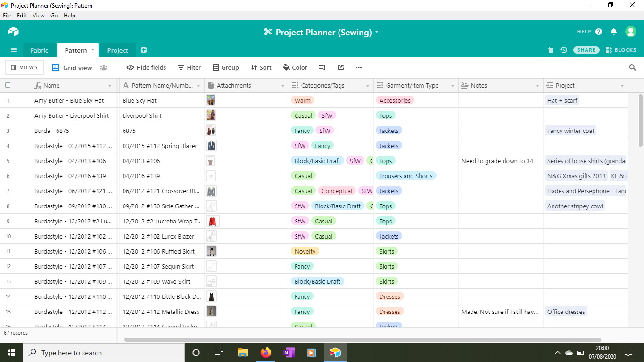Open Pattern Name/Number column dropdown arrow
644x362 pixels.
pos(198,86)
